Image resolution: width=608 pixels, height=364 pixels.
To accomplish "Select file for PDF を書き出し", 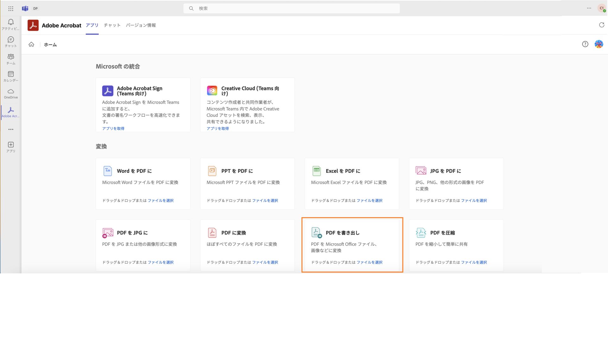I will pos(370,262).
